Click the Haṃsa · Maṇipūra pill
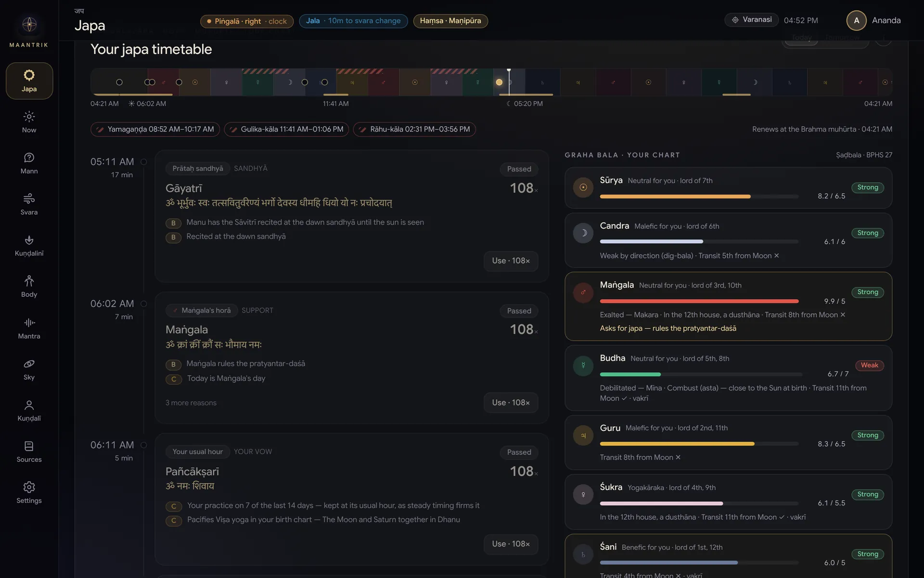The height and width of the screenshot is (578, 924). [x=450, y=21]
